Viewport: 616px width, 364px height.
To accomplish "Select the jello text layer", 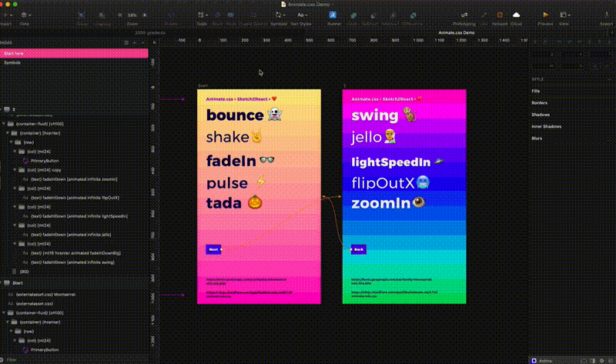I will coord(71,235).
